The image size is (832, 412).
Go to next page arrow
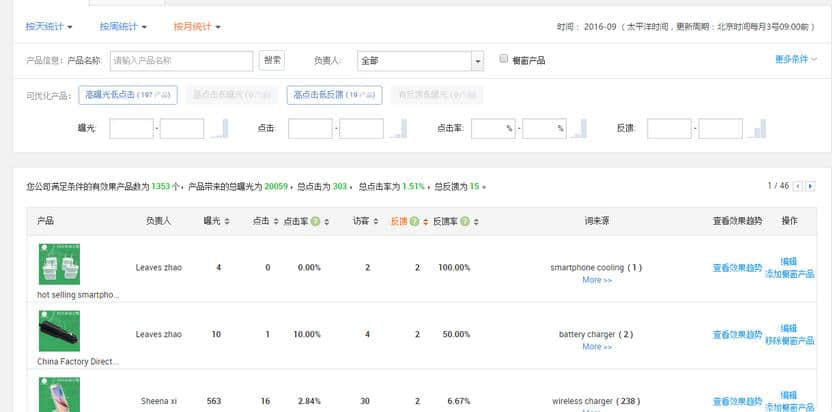coord(810,186)
